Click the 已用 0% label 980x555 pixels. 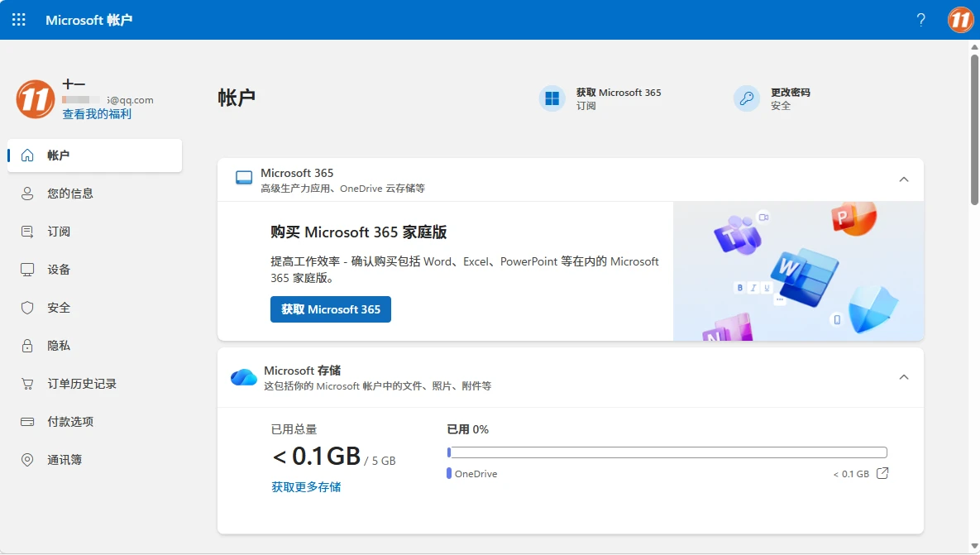tap(467, 429)
